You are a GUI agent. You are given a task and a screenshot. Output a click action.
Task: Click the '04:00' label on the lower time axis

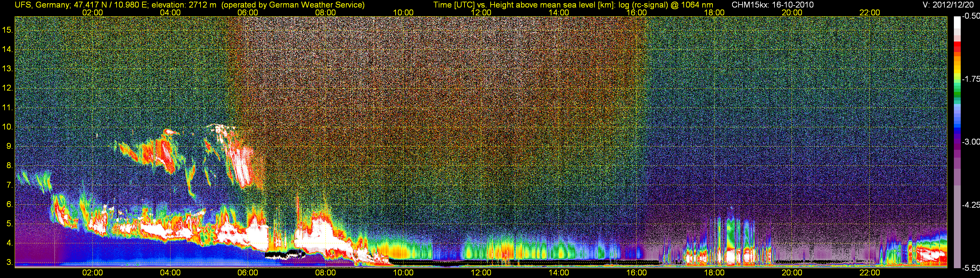point(170,273)
